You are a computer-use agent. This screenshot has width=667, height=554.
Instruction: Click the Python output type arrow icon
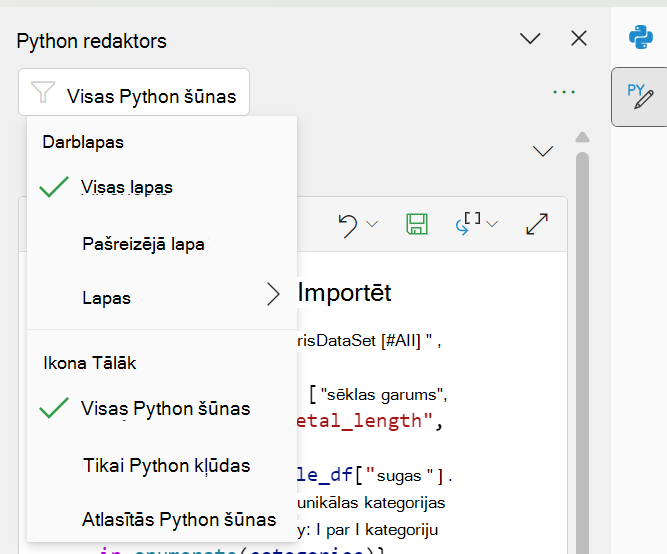(468, 223)
